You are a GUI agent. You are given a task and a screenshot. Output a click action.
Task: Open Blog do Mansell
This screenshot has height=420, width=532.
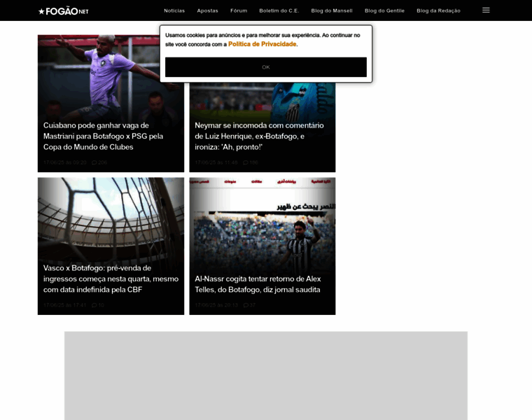point(332,10)
